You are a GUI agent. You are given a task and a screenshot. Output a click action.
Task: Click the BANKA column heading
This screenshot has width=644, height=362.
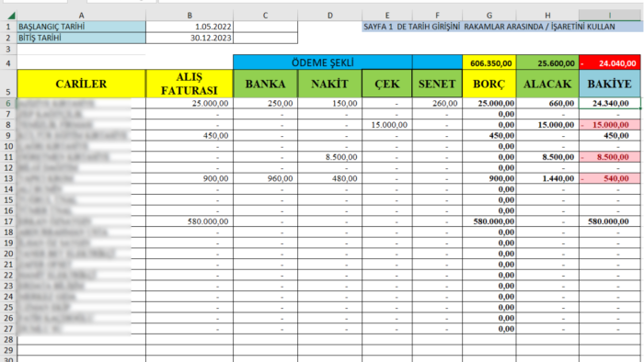click(x=265, y=84)
